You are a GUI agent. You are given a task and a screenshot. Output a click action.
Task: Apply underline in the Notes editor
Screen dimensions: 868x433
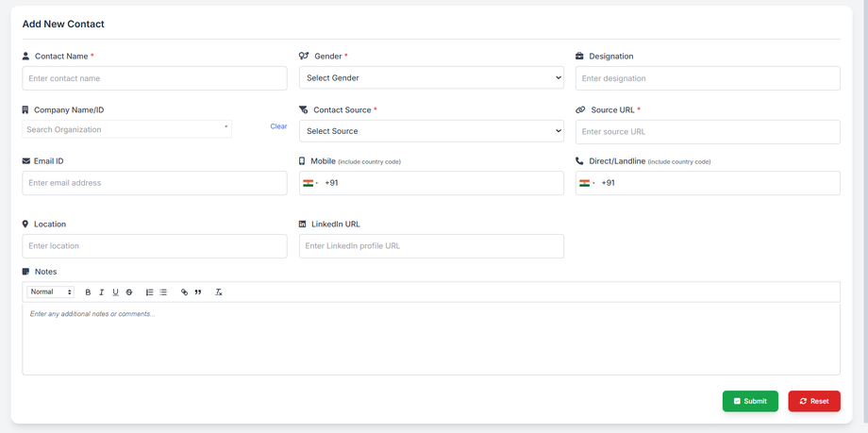point(115,292)
